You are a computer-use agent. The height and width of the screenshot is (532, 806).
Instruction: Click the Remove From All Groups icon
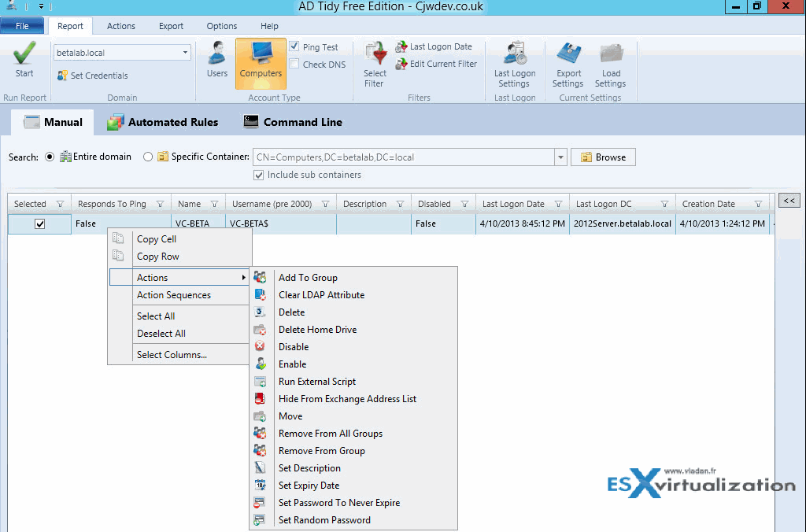click(x=260, y=434)
